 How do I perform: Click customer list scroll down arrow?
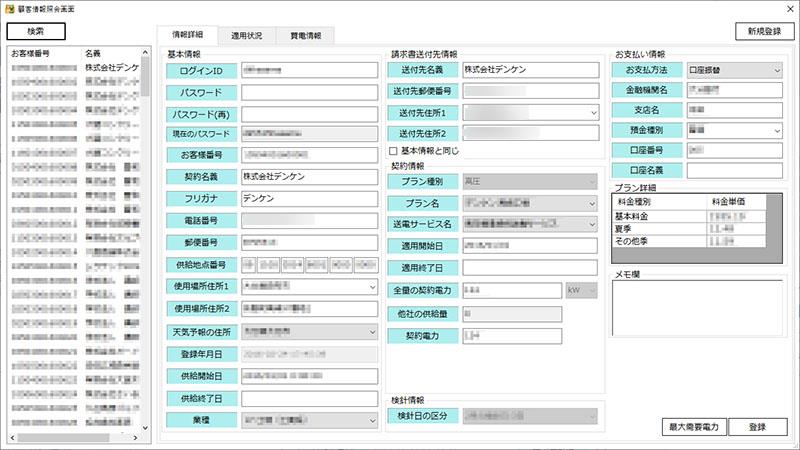point(145,428)
